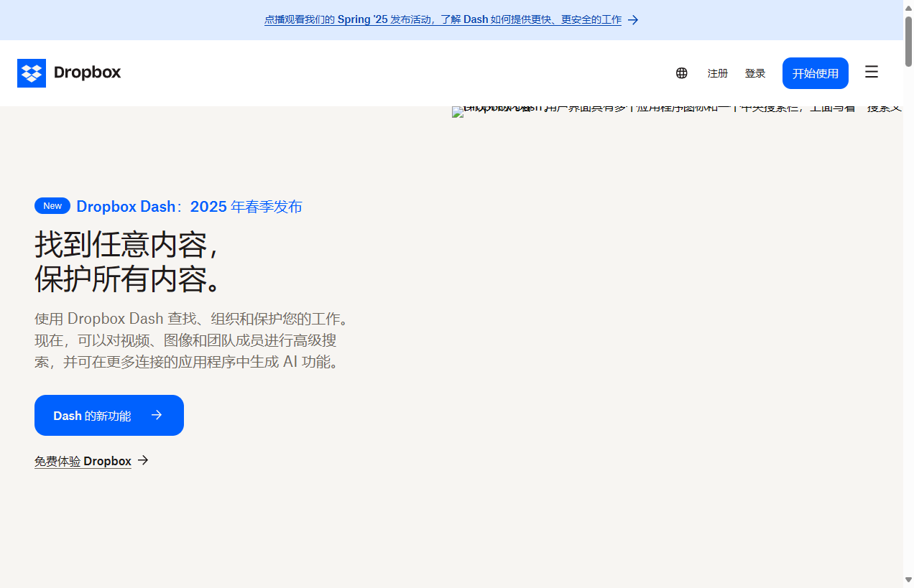914x588 pixels.
Task: Click the arrow icon in the banner announcement
Action: pyautogui.click(x=633, y=19)
